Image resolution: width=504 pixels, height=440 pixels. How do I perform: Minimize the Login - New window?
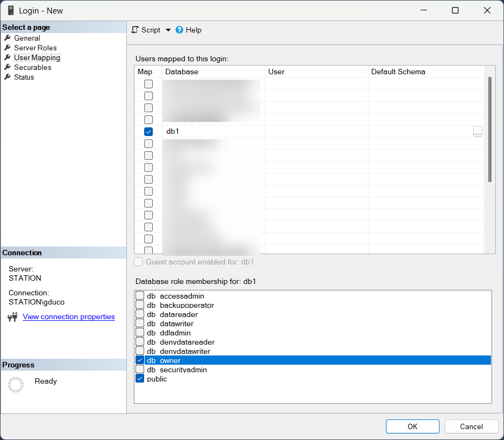(424, 11)
